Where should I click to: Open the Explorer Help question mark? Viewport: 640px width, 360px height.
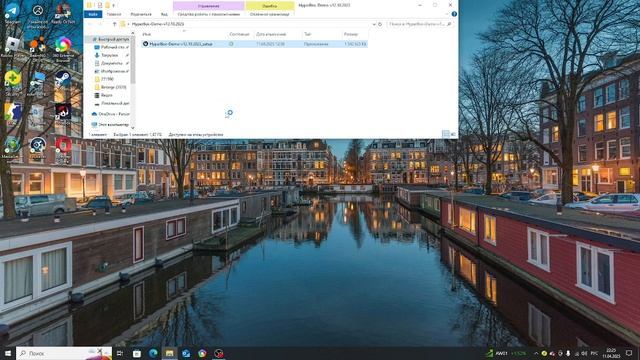454,14
